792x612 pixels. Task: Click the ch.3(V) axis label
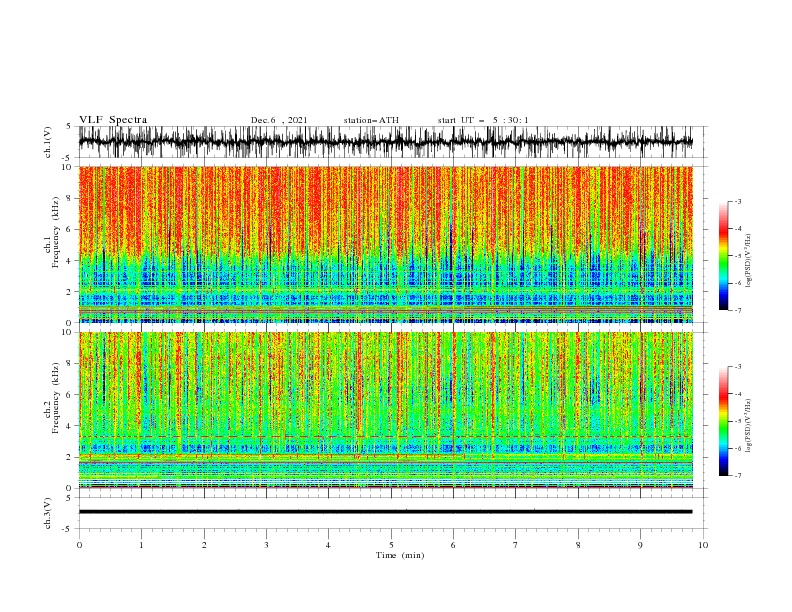pos(48,513)
